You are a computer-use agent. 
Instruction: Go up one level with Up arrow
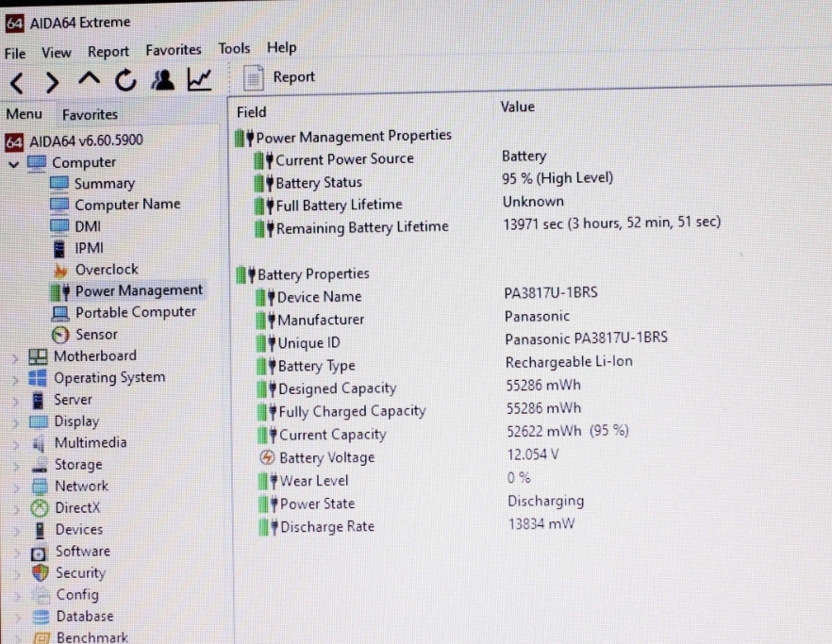(x=89, y=80)
